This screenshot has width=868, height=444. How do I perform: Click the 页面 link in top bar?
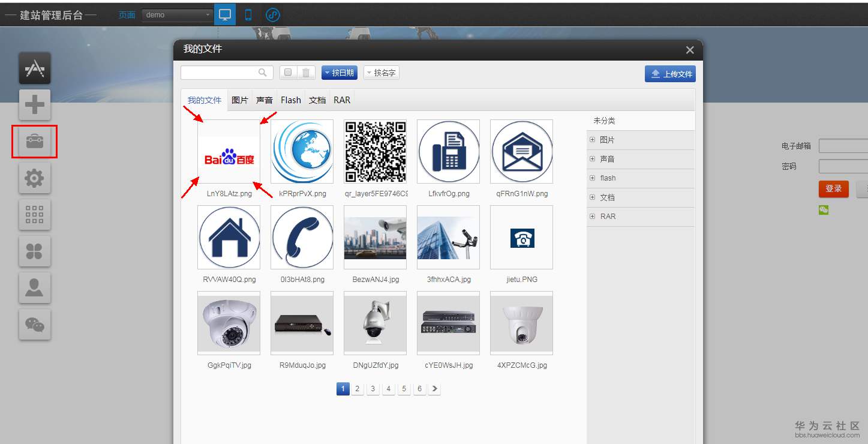pyautogui.click(x=127, y=15)
